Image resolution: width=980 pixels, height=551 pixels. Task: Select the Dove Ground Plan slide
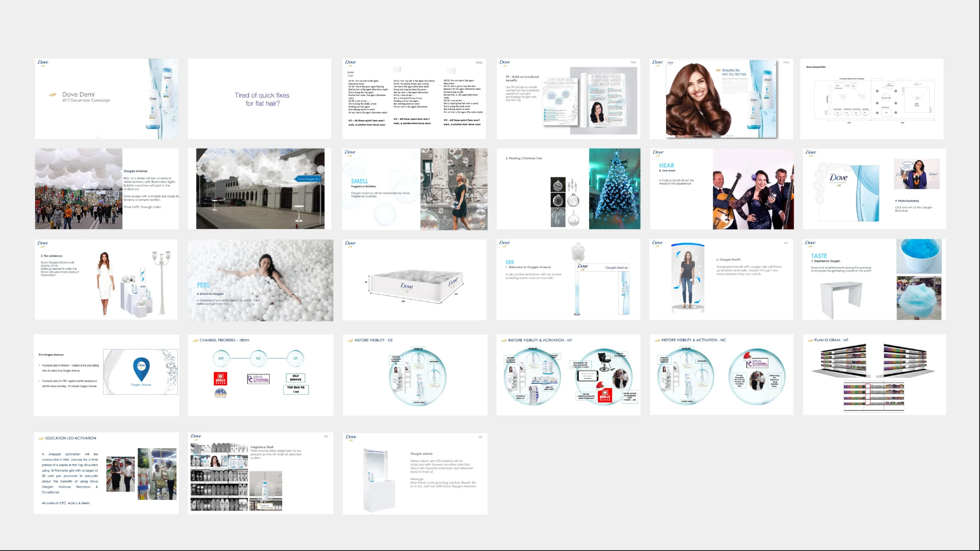872,98
